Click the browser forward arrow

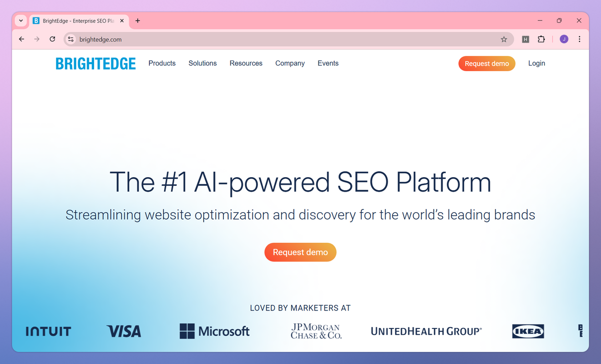pyautogui.click(x=37, y=39)
